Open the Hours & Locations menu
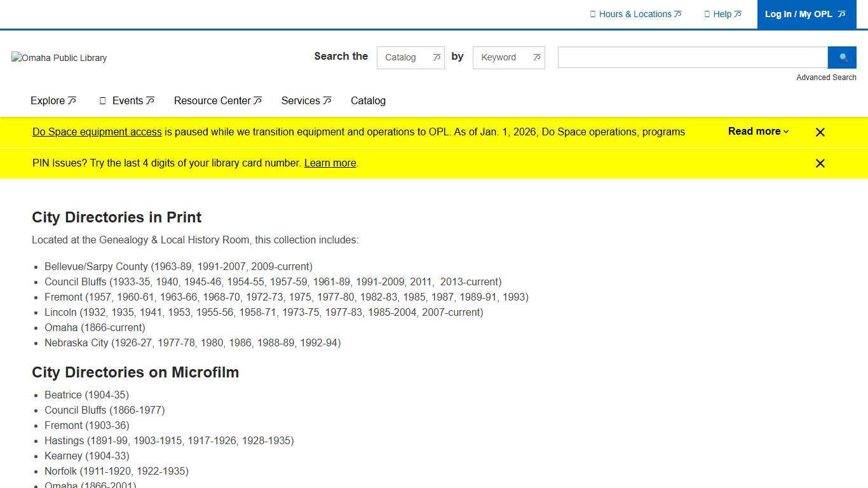 [635, 14]
